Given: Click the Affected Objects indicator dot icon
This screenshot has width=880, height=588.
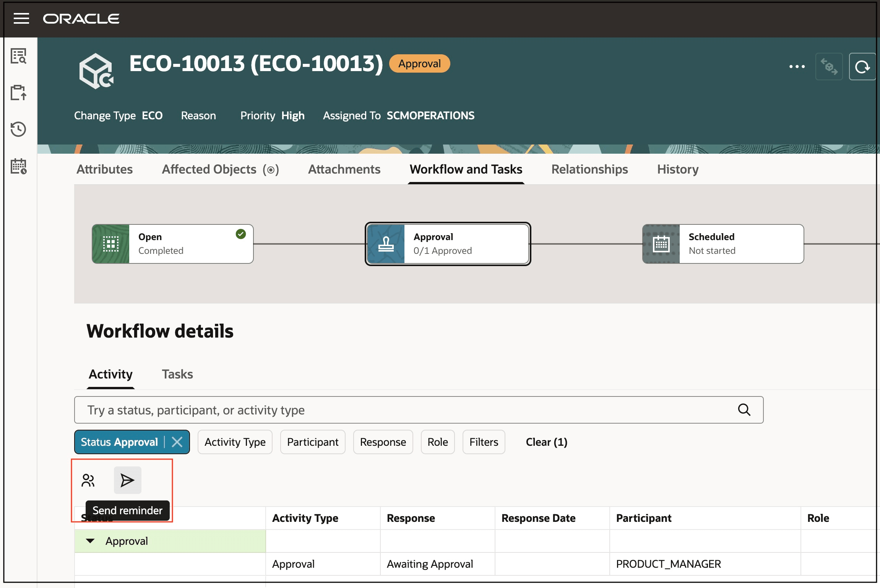Looking at the screenshot, I should (x=271, y=170).
